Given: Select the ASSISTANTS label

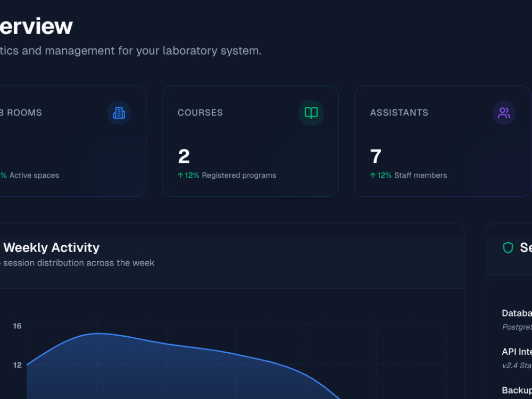Looking at the screenshot, I should pos(399,113).
